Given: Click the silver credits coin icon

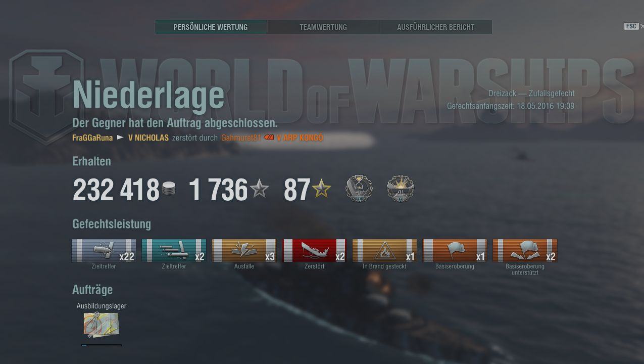Looking at the screenshot, I should click(169, 190).
